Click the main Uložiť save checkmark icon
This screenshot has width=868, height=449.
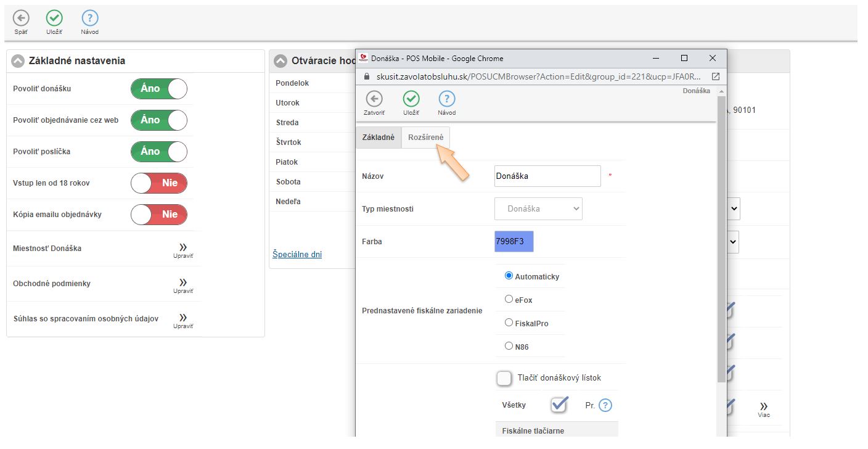point(54,19)
